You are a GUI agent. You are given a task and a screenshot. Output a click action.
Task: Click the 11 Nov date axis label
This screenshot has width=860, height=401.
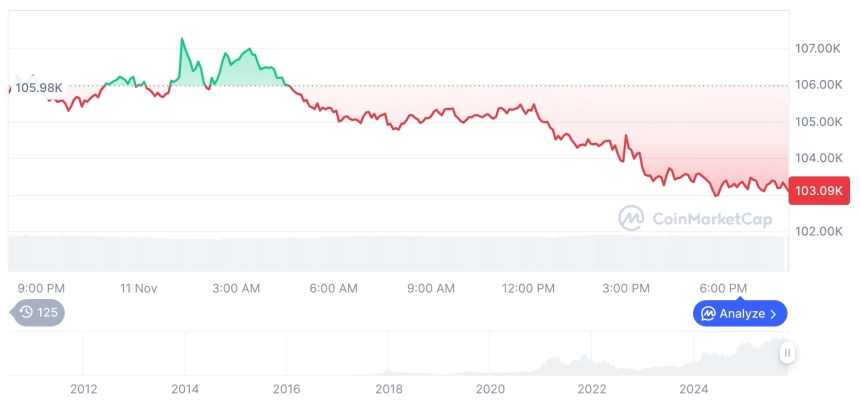[138, 288]
